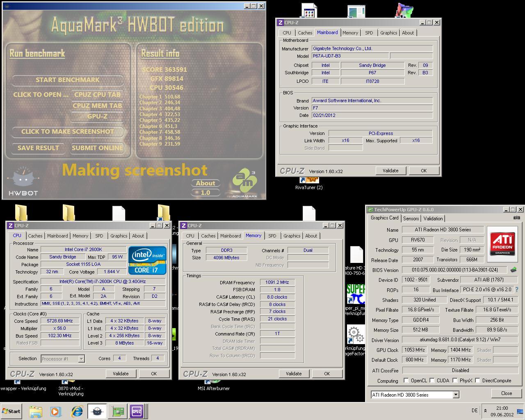Screen dimensions: 525x420
Task: Click START BENCHMARK in AquaMark
Action: click(x=68, y=80)
